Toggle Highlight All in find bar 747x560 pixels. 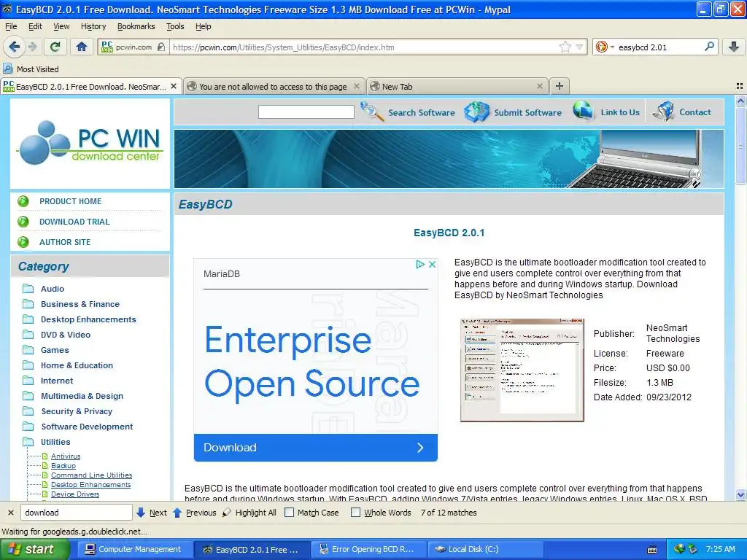click(249, 513)
